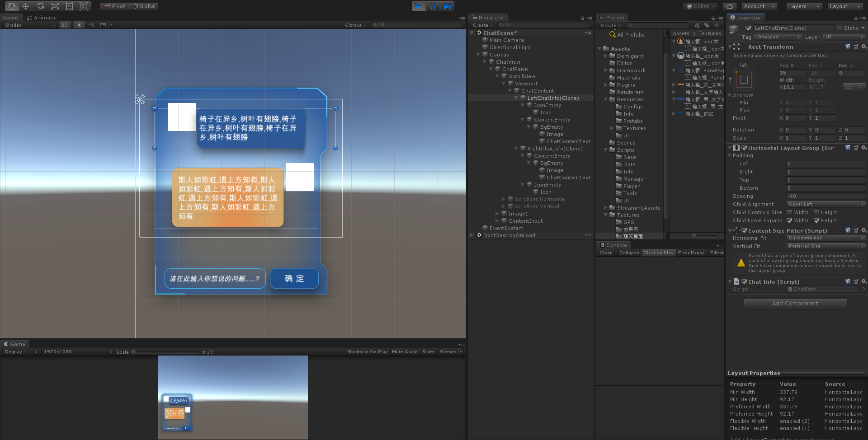
Task: Open the Layers dropdown
Action: tap(804, 6)
